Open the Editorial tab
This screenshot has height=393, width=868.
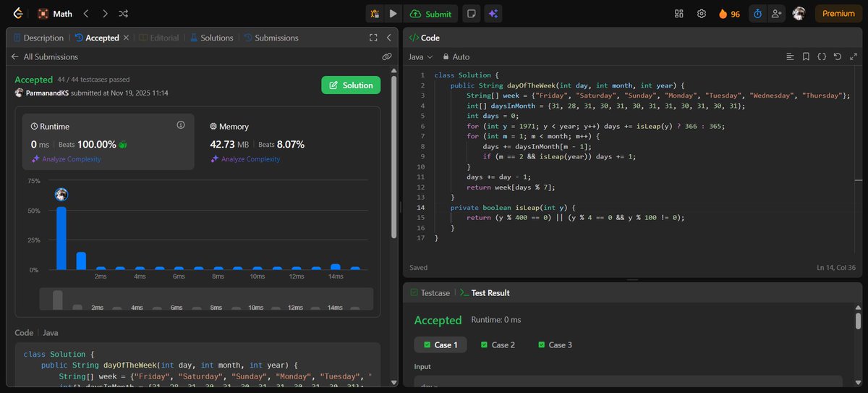point(159,38)
